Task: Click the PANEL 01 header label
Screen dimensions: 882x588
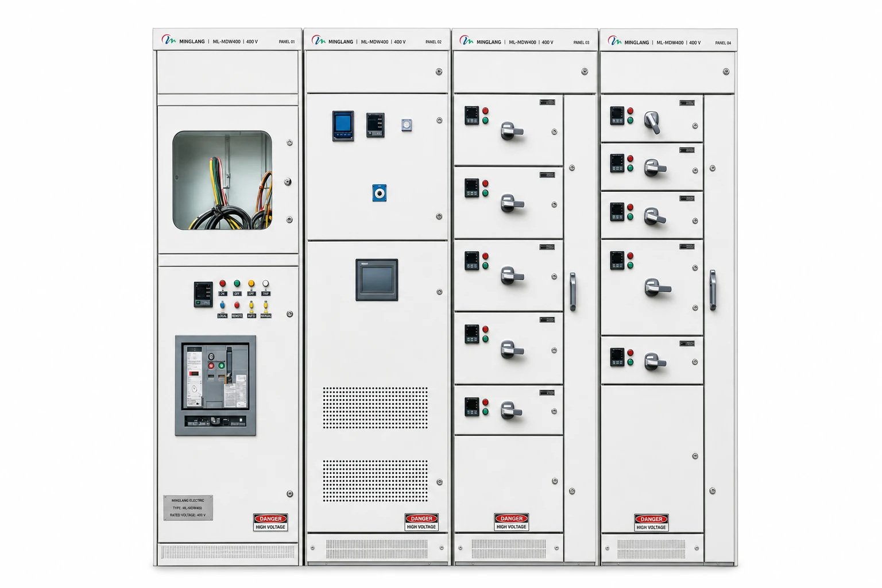Action: click(x=287, y=42)
